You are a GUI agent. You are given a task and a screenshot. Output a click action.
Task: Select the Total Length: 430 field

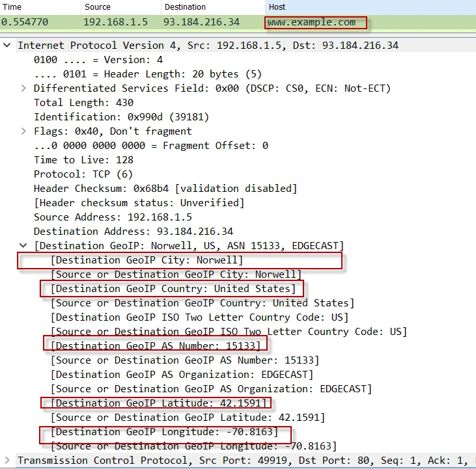click(x=83, y=103)
